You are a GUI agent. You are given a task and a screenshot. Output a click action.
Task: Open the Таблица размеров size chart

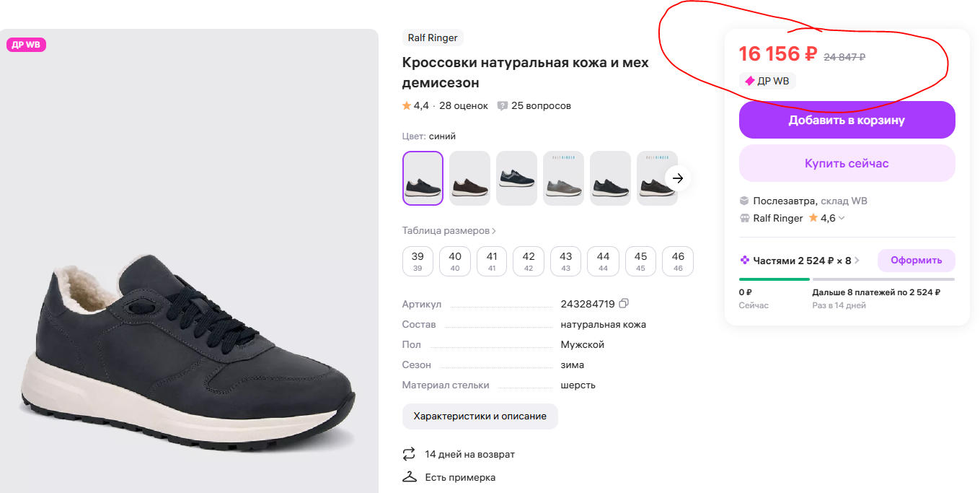tap(449, 231)
